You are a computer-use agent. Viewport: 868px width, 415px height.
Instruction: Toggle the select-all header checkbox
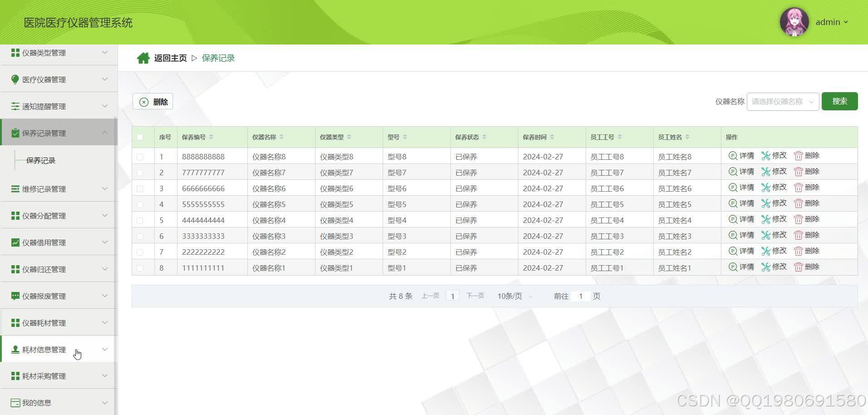(140, 137)
